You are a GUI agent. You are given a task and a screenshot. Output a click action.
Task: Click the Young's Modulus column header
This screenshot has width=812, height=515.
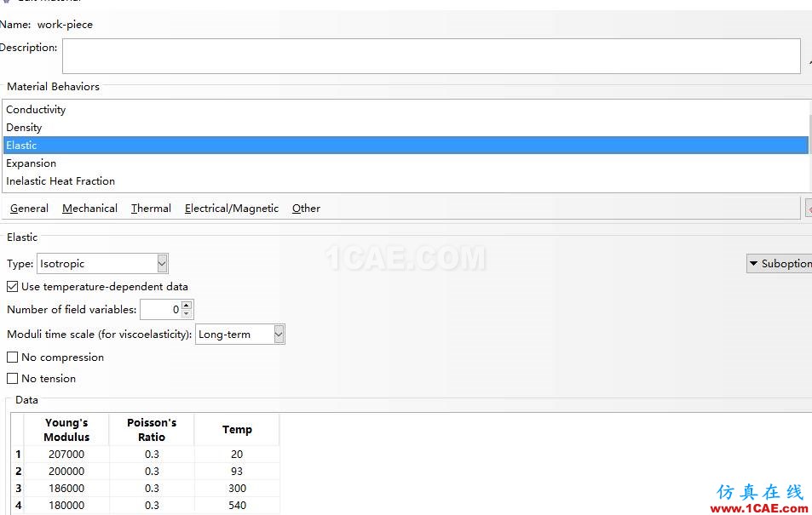tap(66, 430)
